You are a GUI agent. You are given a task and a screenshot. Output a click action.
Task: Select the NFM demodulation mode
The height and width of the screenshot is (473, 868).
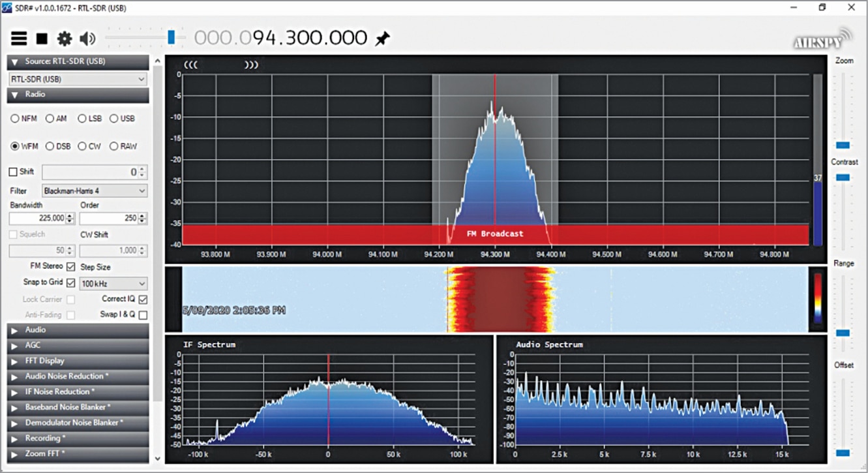point(15,119)
